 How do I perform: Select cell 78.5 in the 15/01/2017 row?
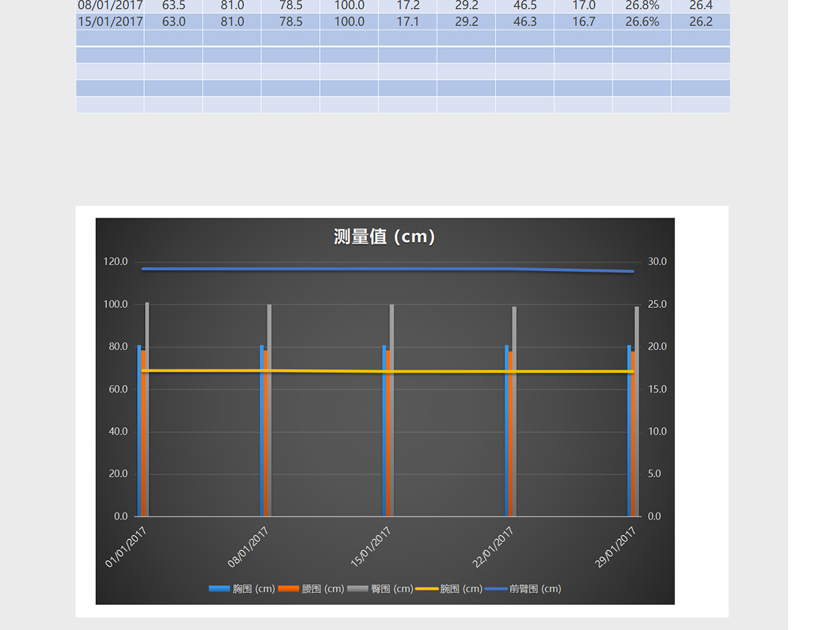[x=290, y=22]
